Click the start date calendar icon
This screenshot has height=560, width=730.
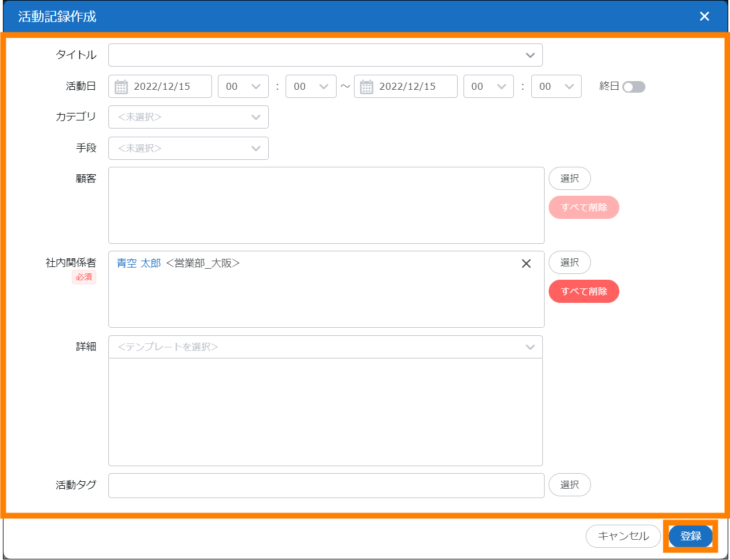[121, 87]
